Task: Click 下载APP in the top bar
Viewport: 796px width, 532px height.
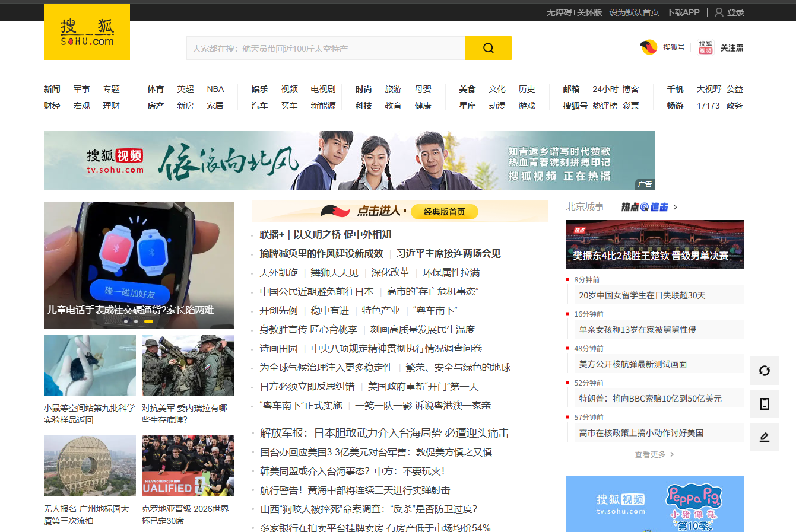Action: [683, 12]
